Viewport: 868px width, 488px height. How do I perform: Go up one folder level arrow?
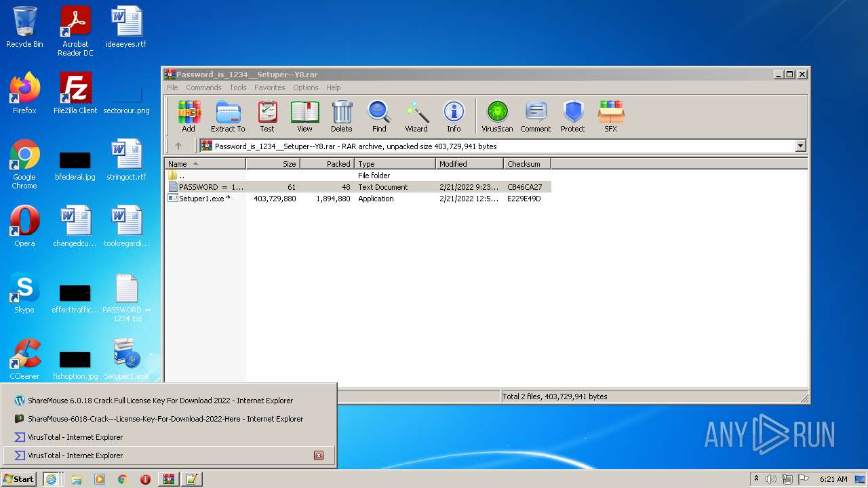point(178,146)
